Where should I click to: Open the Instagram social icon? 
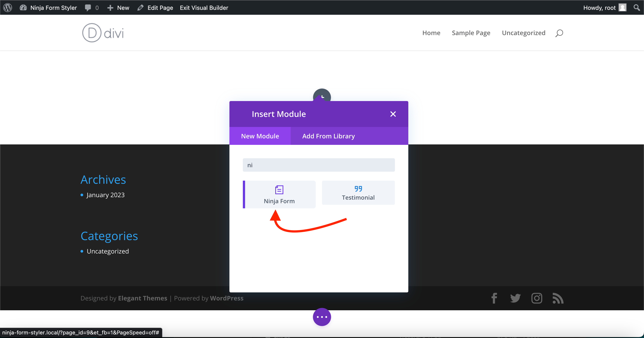coord(537,298)
